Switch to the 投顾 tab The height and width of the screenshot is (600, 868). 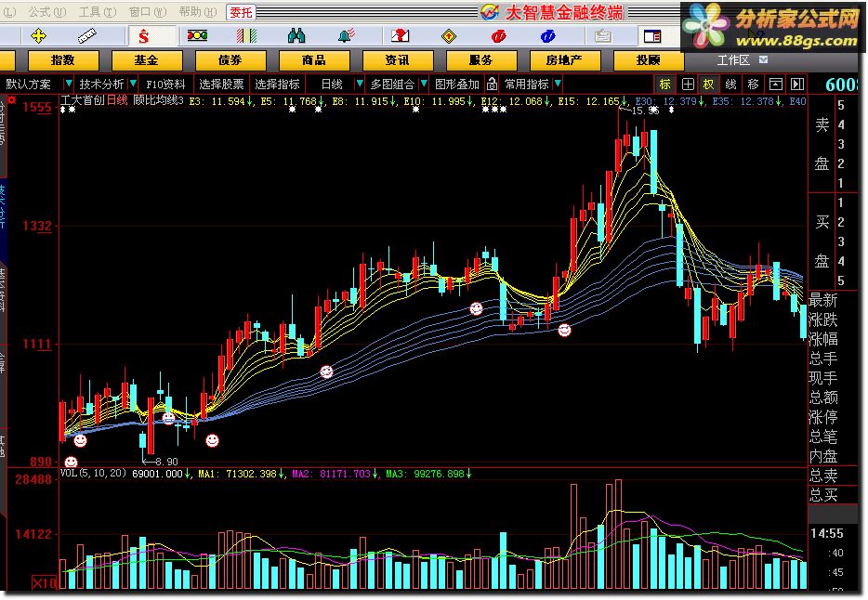649,60
